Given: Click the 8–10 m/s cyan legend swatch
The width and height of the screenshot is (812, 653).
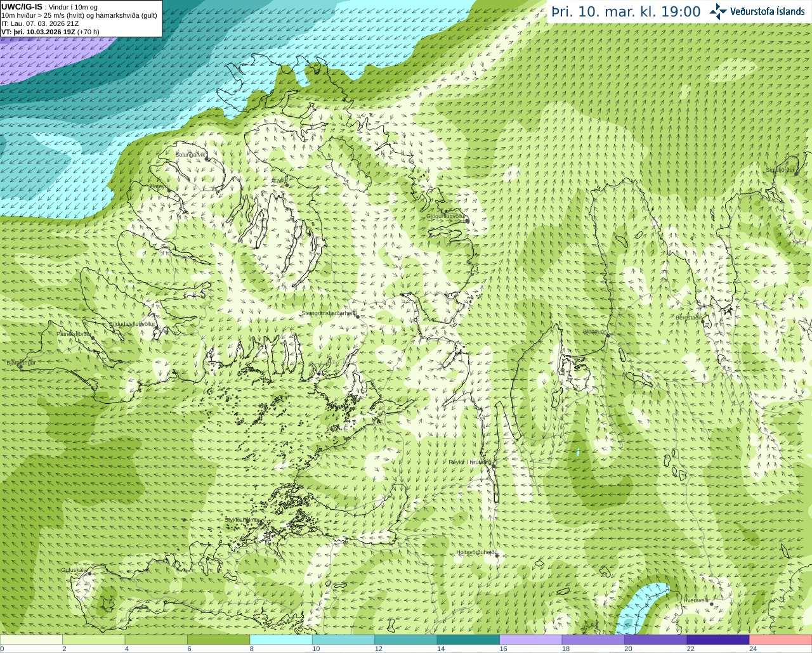Looking at the screenshot, I should click(x=281, y=640).
